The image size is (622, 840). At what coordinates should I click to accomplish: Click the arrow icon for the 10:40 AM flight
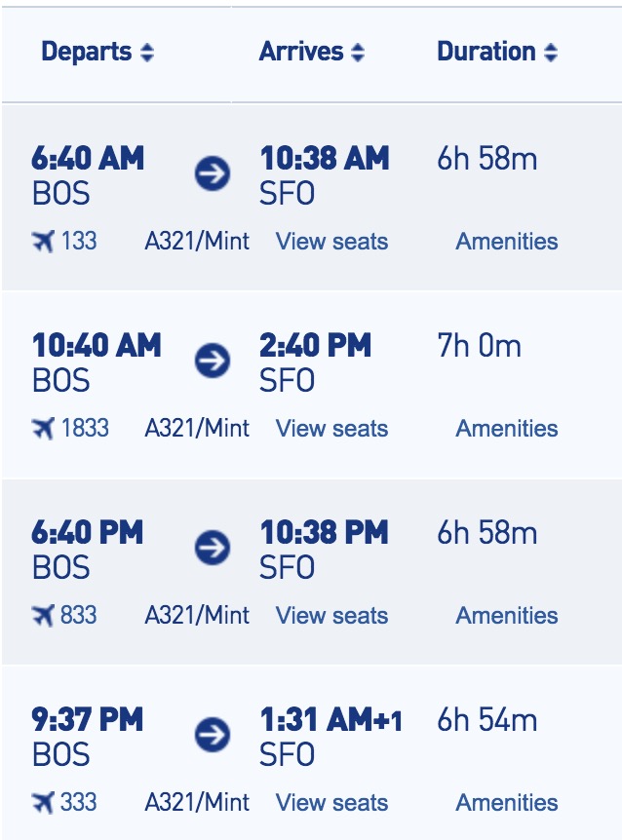(213, 361)
